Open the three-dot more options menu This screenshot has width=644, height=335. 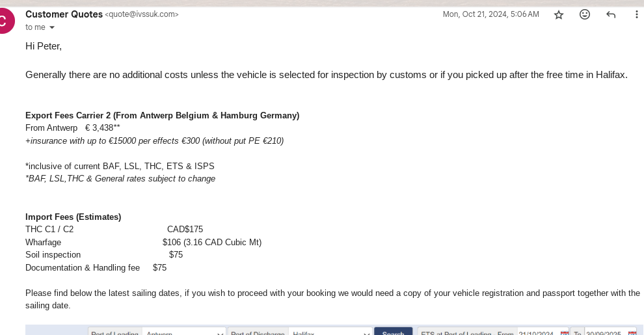(636, 15)
